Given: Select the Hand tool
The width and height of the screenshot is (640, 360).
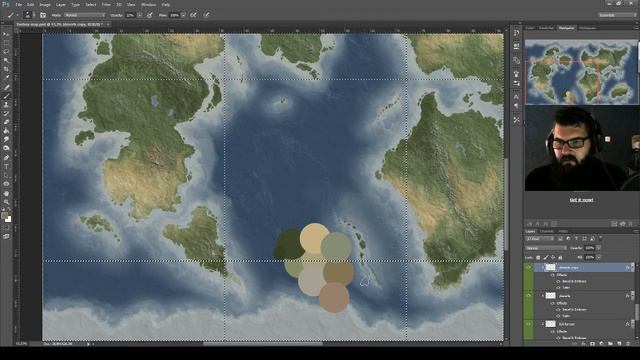Looking at the screenshot, I should [x=6, y=193].
